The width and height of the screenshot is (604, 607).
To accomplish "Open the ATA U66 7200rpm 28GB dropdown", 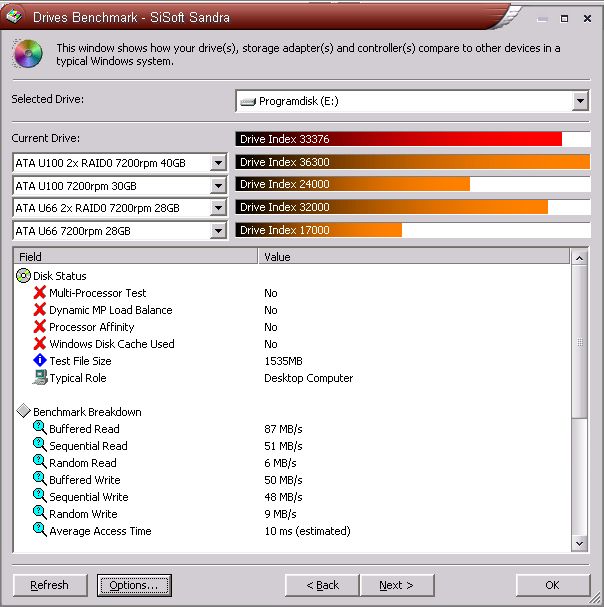I will tap(219, 231).
